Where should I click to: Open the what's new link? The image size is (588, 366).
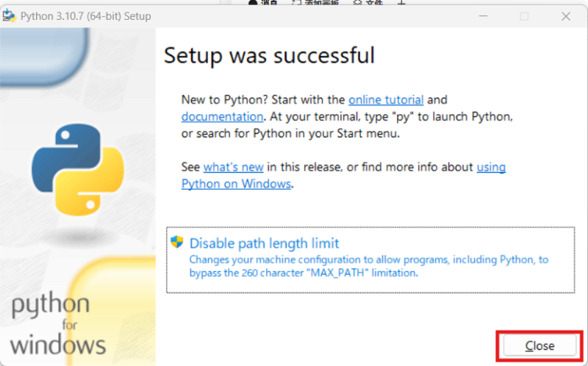(233, 167)
